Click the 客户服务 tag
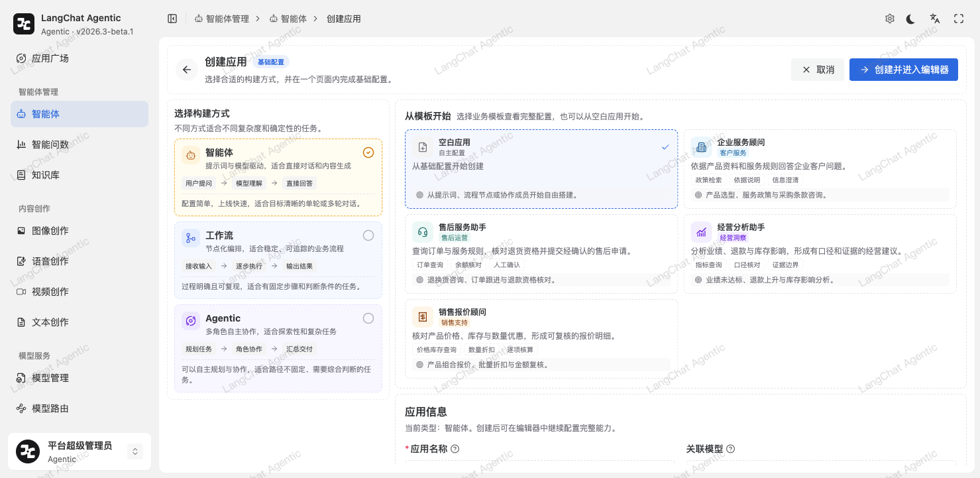The image size is (980, 478). point(734,153)
